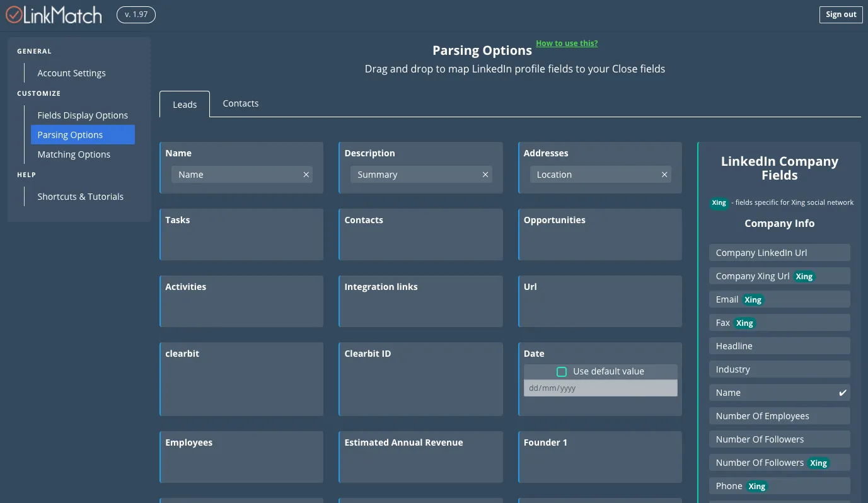Open Fields Display Options
The image size is (868, 503).
pos(83,115)
